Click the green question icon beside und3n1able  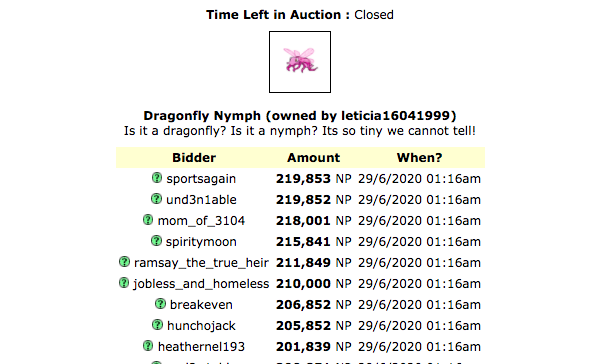point(156,199)
